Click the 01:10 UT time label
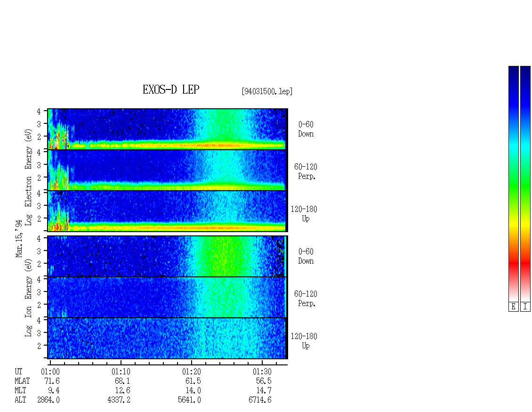 click(x=121, y=372)
